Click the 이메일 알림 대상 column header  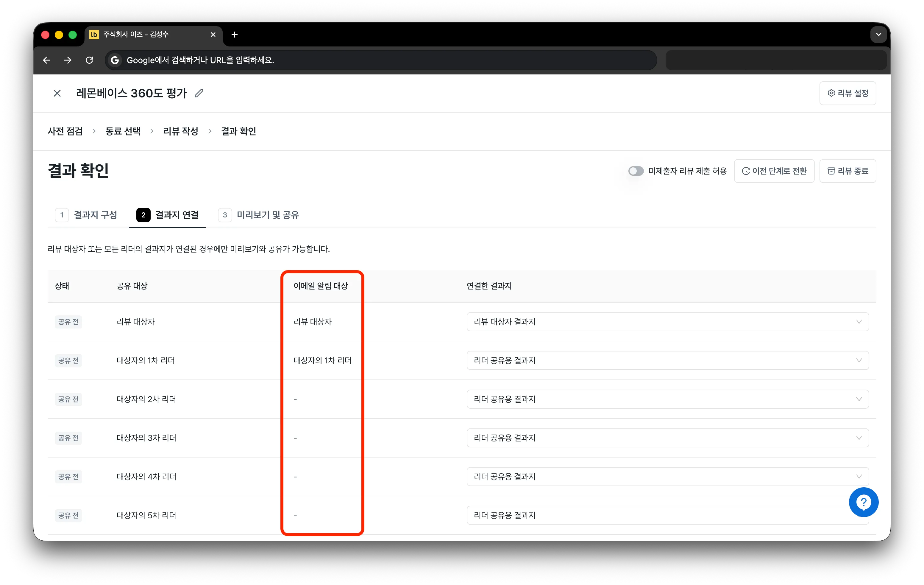[x=320, y=286]
